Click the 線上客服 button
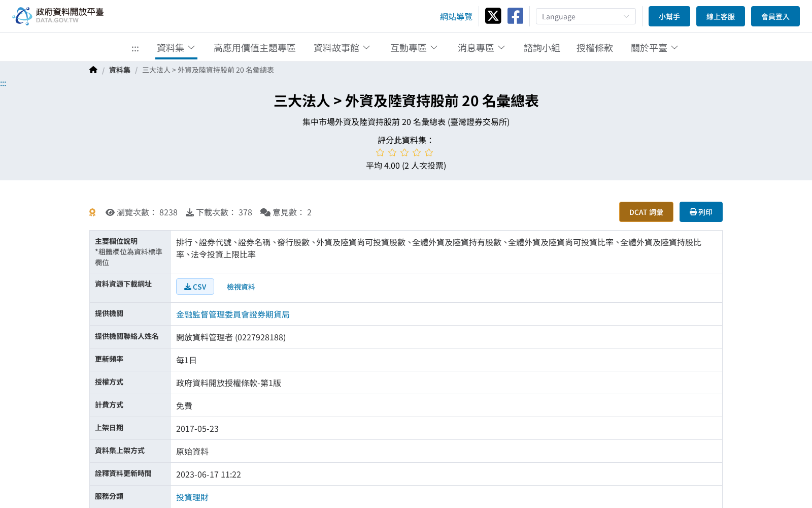 point(721,16)
